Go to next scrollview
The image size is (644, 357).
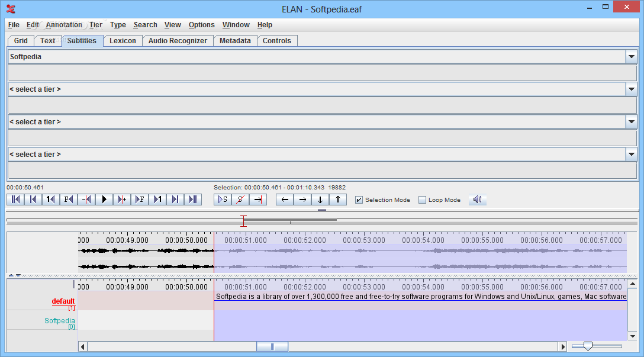pyautogui.click(x=175, y=200)
